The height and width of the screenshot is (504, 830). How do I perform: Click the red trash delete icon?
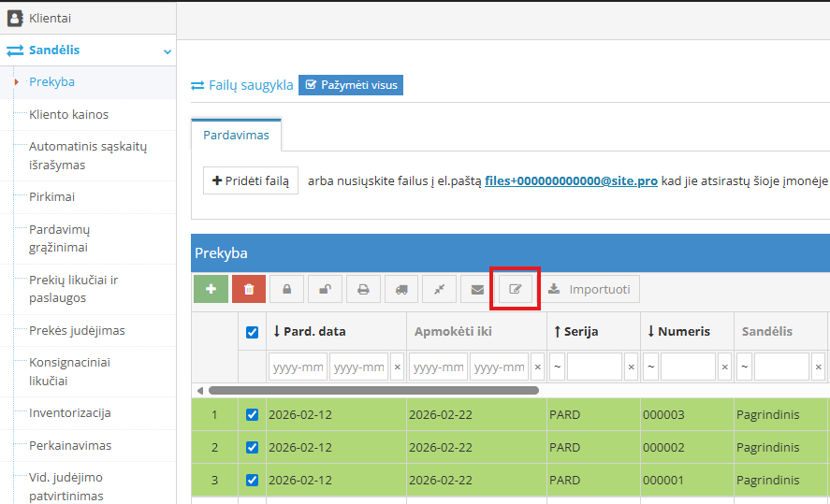[x=249, y=290]
